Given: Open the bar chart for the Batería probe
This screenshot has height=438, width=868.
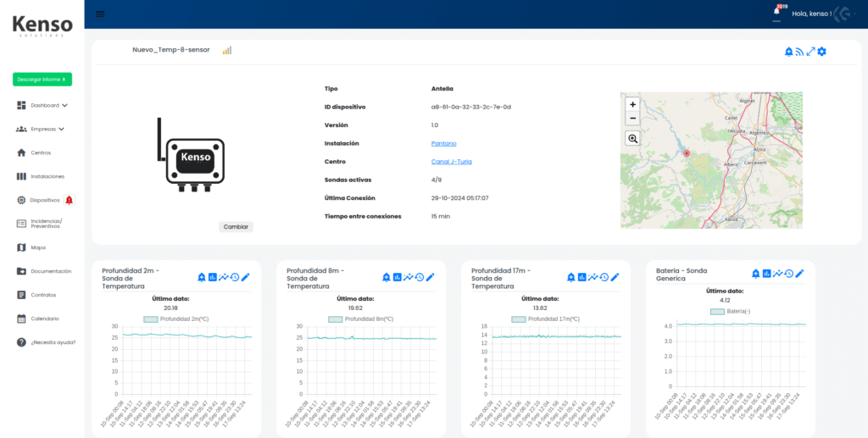Looking at the screenshot, I should click(x=766, y=273).
